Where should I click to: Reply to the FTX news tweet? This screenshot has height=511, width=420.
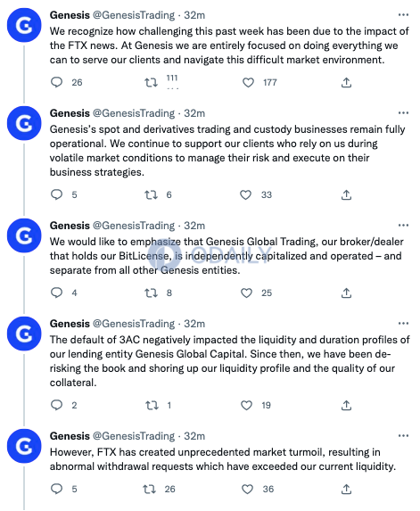(57, 82)
